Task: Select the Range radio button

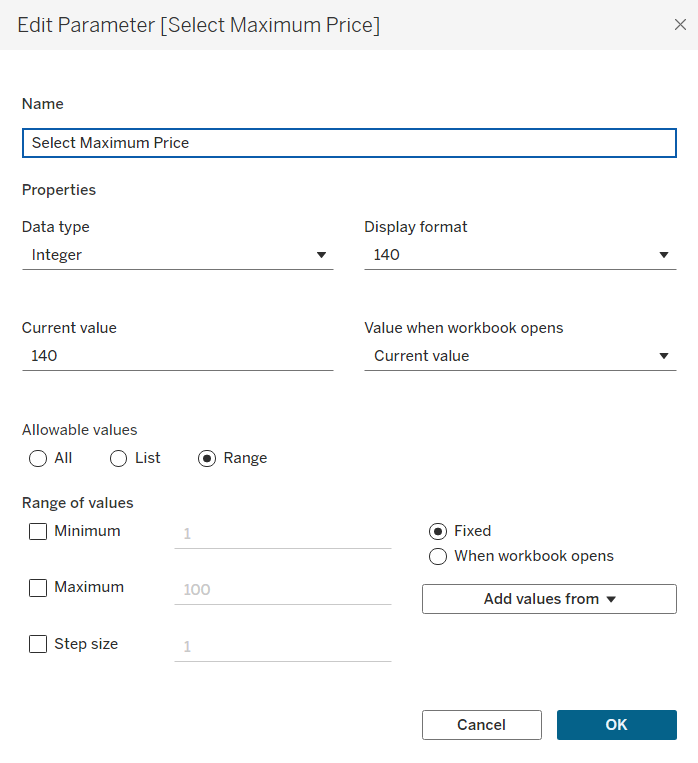Action: (208, 459)
